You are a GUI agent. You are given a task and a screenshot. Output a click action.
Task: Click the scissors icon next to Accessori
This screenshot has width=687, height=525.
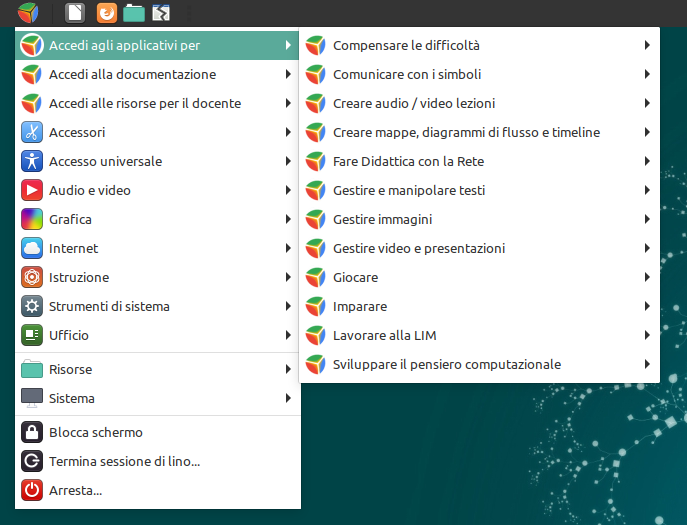[x=32, y=132]
